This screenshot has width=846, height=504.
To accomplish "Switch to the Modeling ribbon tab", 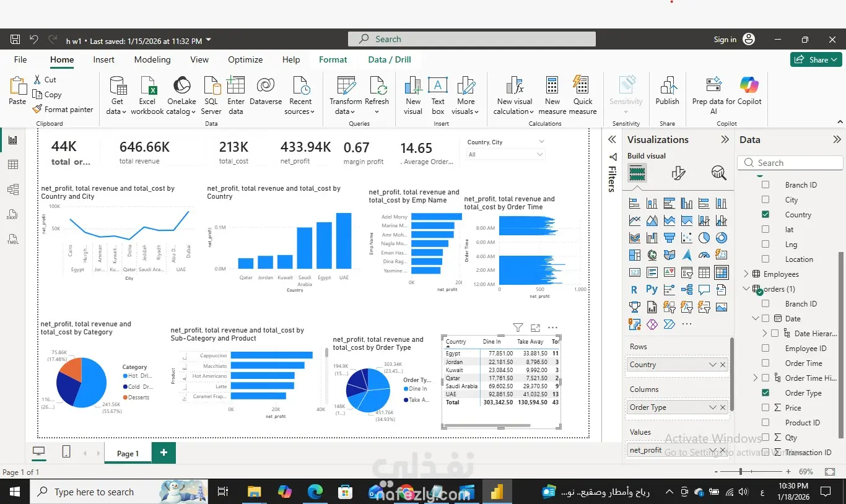I will coord(152,60).
